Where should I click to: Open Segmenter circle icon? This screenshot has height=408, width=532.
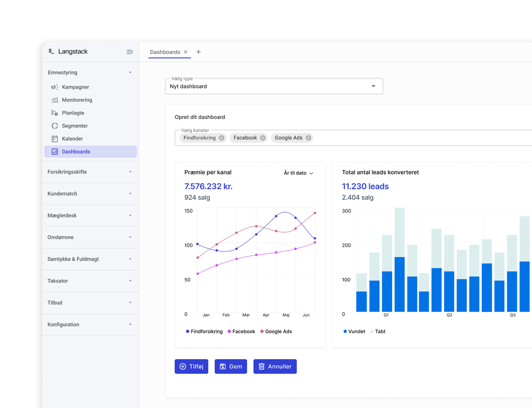pos(55,126)
